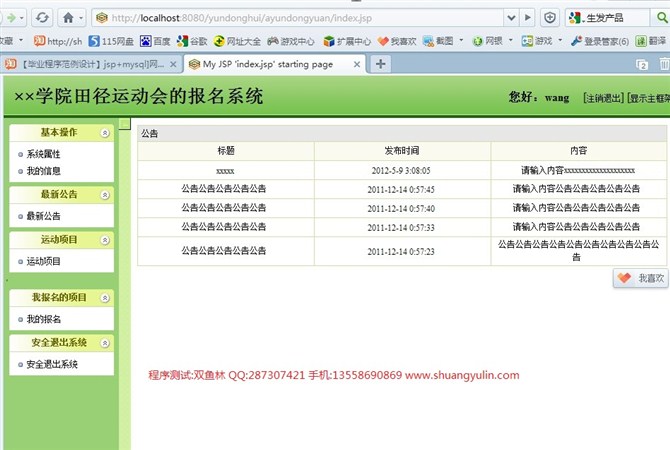The height and width of the screenshot is (450, 670).
Task: Click the 游戏 toolbar item
Action: click(537, 41)
